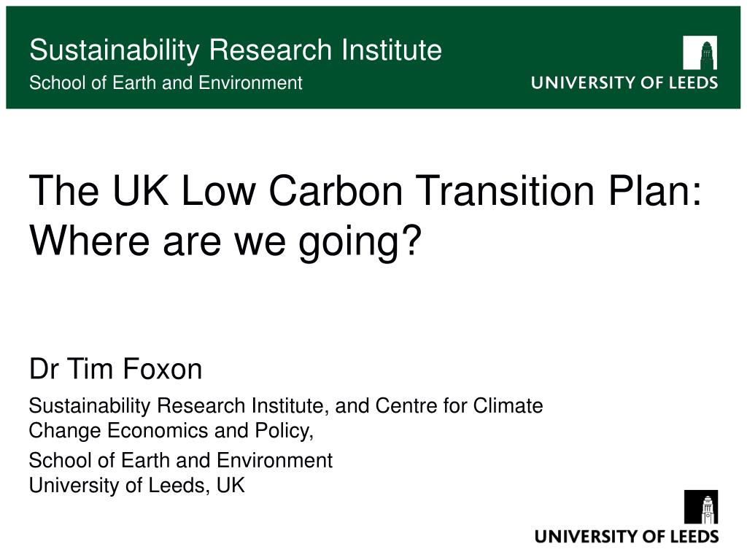Click the Leeds tower logo in header

coord(700,52)
